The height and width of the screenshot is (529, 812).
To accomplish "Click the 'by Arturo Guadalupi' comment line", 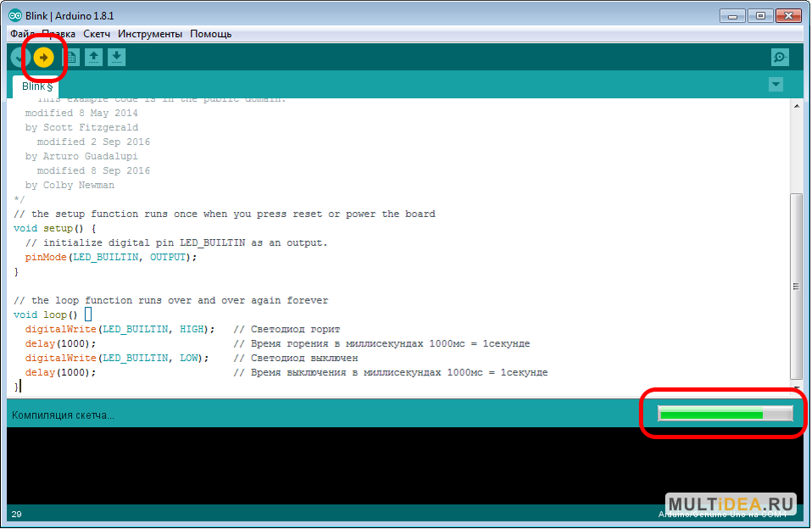I will click(x=81, y=157).
